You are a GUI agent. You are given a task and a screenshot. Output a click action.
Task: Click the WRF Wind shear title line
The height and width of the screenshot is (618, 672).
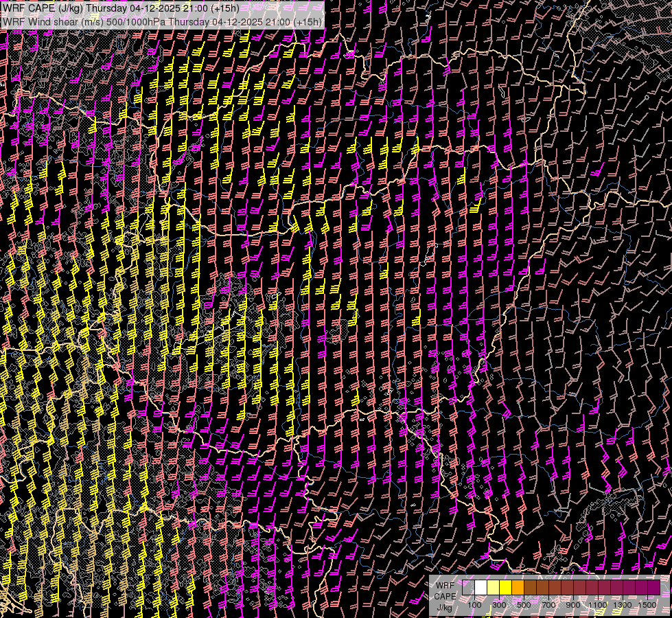162,22
